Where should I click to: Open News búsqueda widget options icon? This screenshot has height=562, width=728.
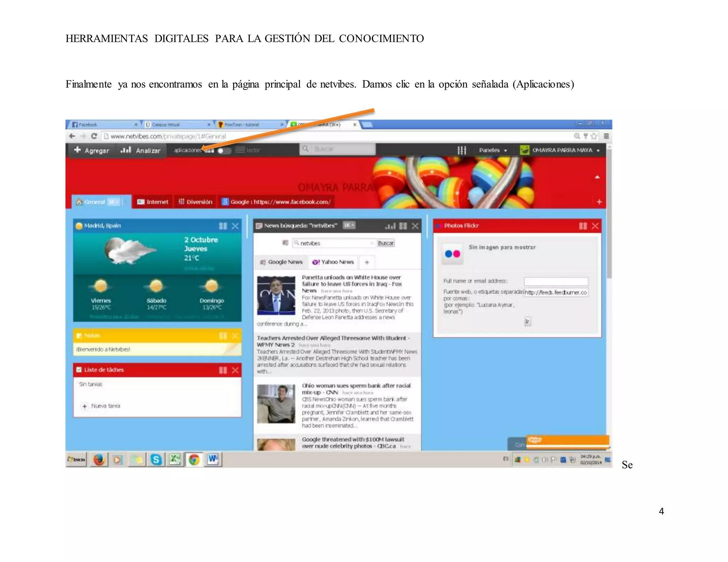(403, 226)
